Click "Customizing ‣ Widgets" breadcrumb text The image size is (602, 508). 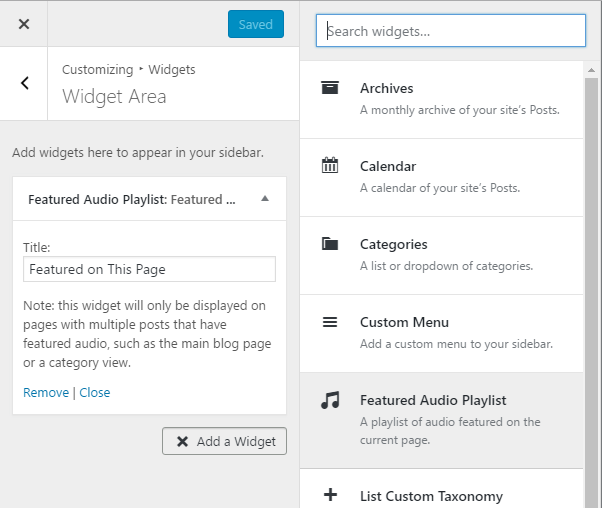pyautogui.click(x=129, y=69)
